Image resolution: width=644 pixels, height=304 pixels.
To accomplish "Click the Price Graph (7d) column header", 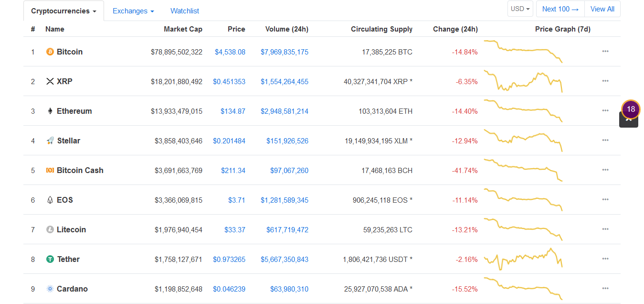I will point(563,29).
